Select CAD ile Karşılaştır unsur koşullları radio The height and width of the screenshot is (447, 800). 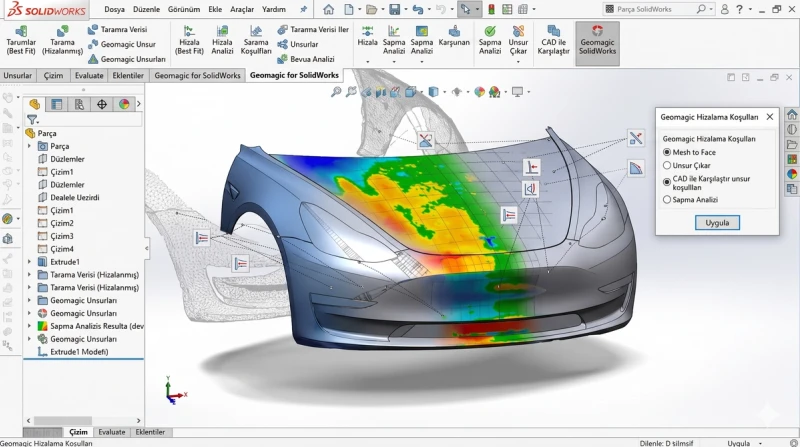667,182
